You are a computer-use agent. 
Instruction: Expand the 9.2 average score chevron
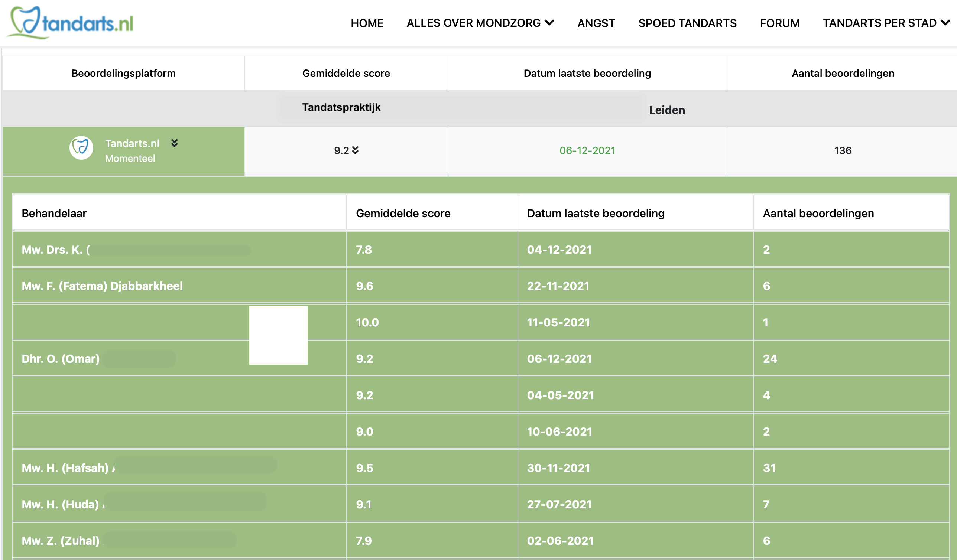click(x=356, y=150)
